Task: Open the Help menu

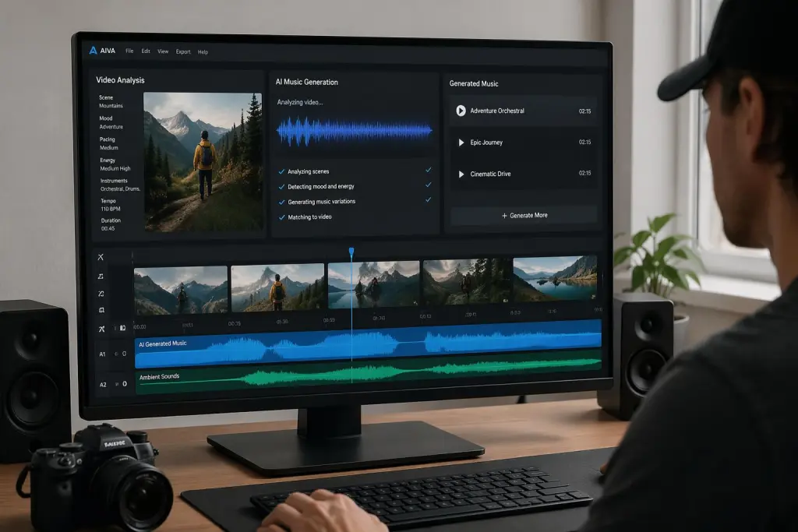Action: (x=203, y=52)
